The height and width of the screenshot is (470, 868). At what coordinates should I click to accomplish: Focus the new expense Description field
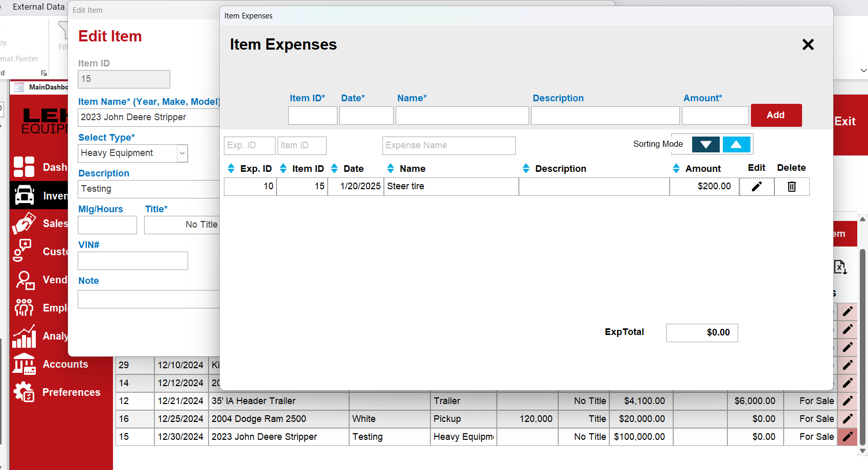point(605,116)
